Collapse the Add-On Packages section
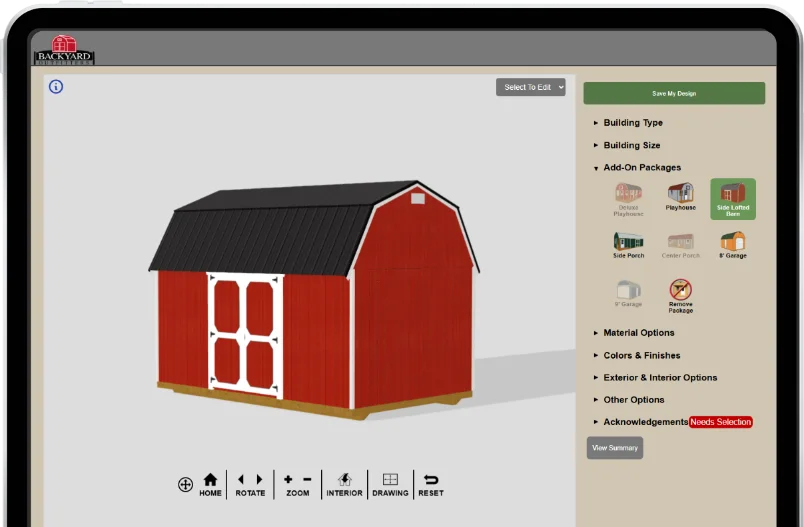The image size is (804, 527). (x=641, y=168)
